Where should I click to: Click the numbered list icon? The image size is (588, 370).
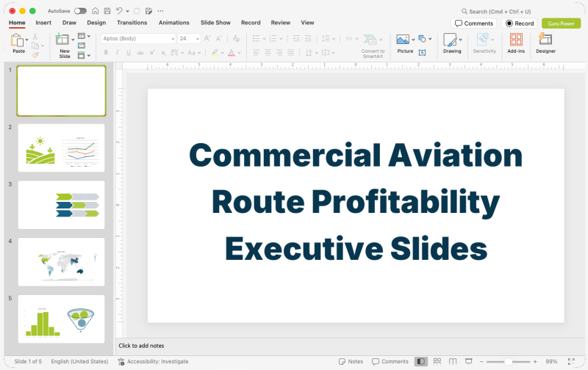pos(273,38)
